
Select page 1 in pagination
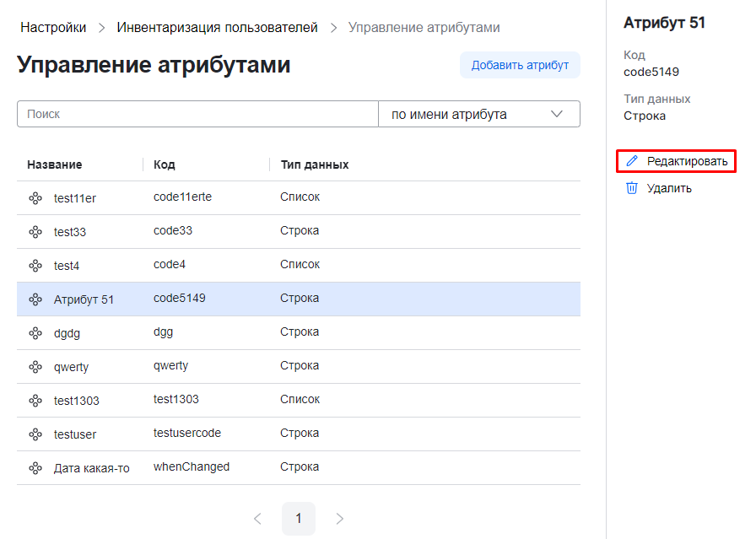click(x=299, y=519)
